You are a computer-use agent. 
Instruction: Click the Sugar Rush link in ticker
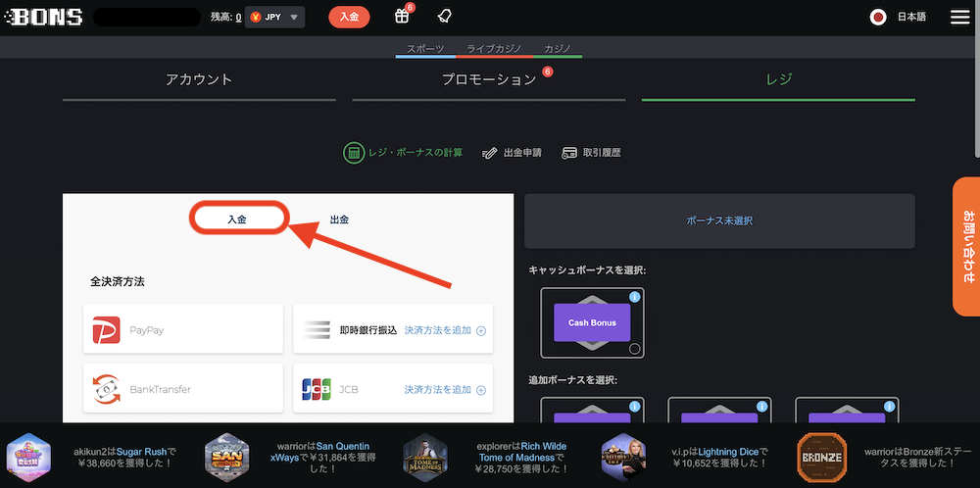pyautogui.click(x=141, y=451)
